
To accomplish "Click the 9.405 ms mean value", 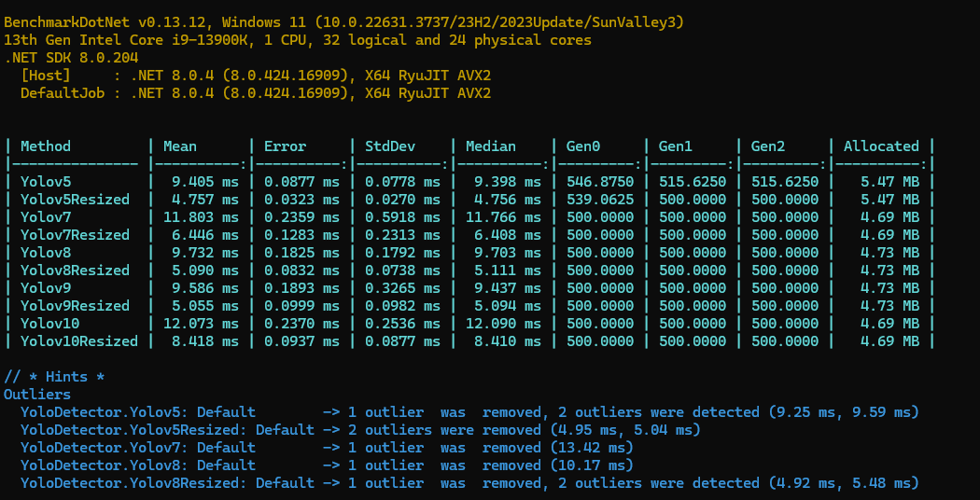I will (205, 182).
